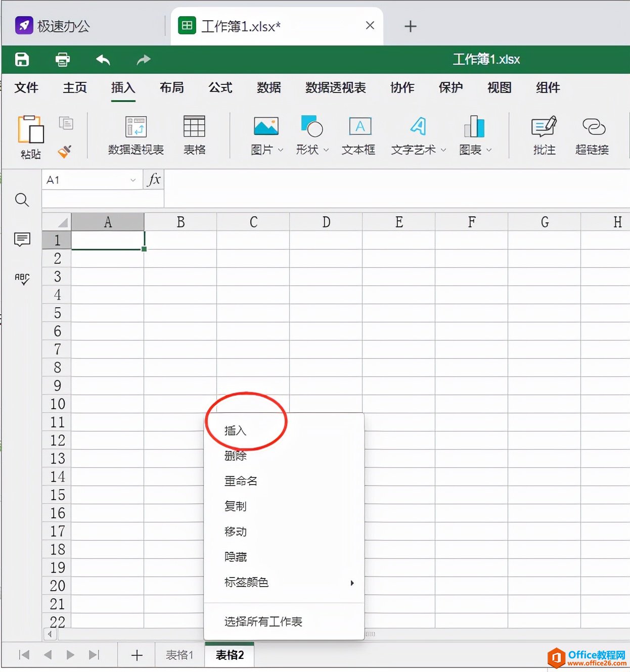The image size is (630, 672).
Task: Switch to the 公式 ribbon tab
Action: 220,88
